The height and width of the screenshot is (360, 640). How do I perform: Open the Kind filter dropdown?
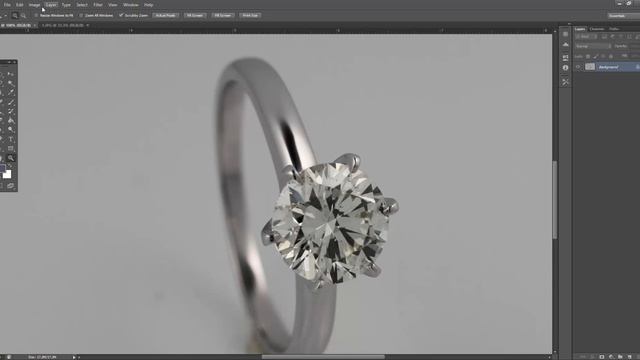tap(586, 36)
